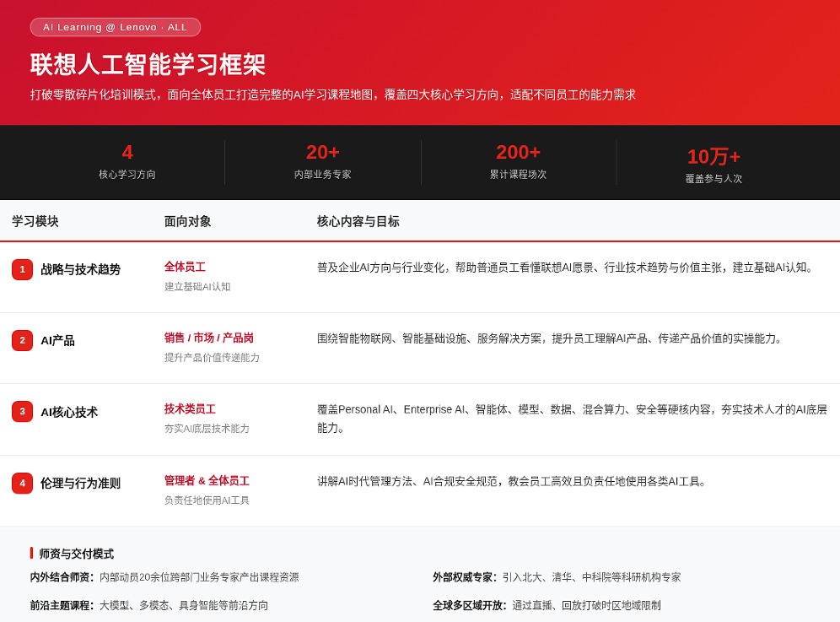Click the red number 4 badge
840x622 pixels.
[22, 483]
